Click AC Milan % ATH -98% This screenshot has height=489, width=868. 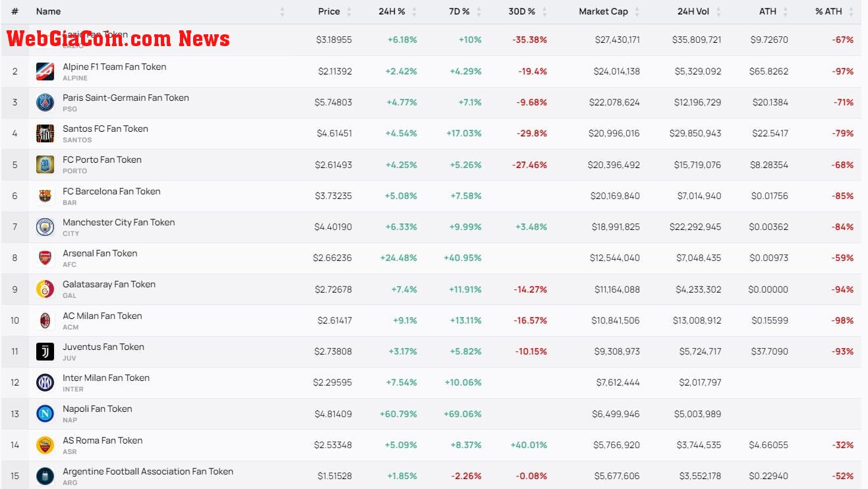[842, 320]
